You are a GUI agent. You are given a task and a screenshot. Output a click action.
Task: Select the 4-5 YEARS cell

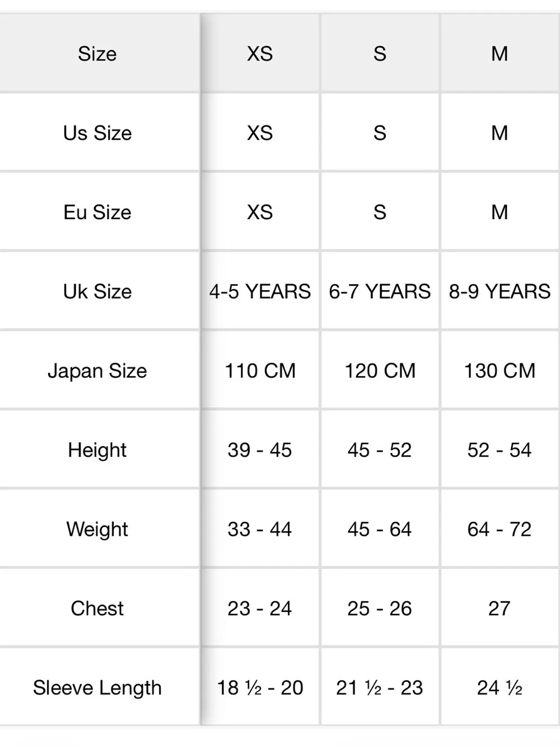click(x=260, y=291)
